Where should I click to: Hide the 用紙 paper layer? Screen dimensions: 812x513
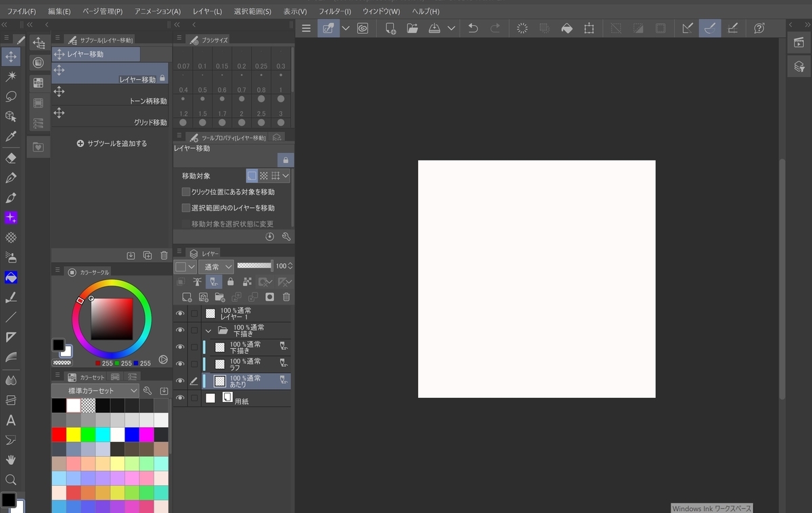coord(180,398)
